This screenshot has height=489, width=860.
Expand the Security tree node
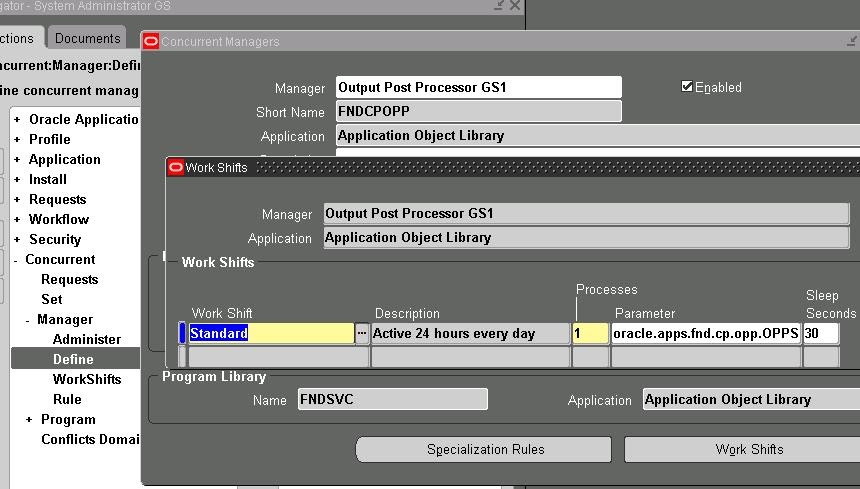(x=17, y=240)
